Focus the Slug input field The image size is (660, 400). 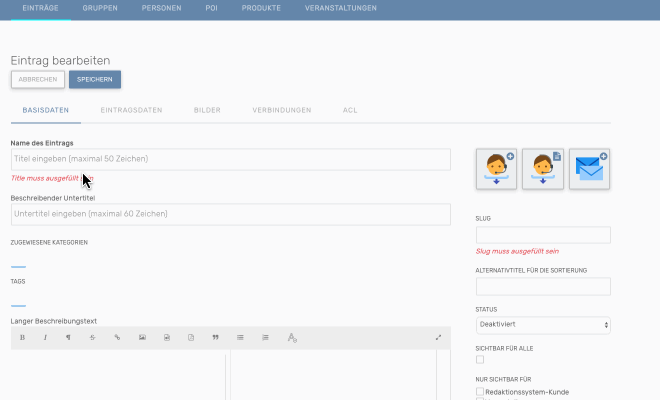pos(543,235)
